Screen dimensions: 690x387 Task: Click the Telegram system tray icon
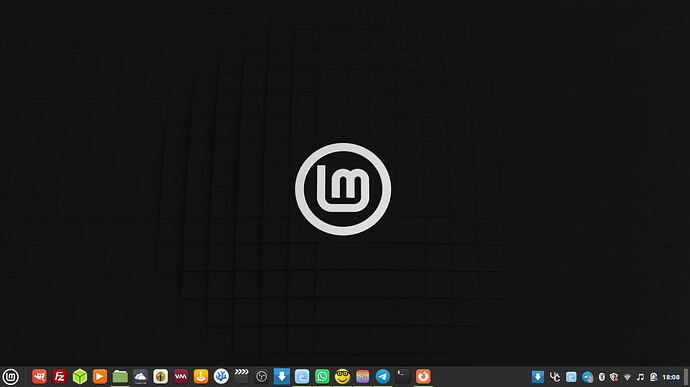tap(587, 377)
